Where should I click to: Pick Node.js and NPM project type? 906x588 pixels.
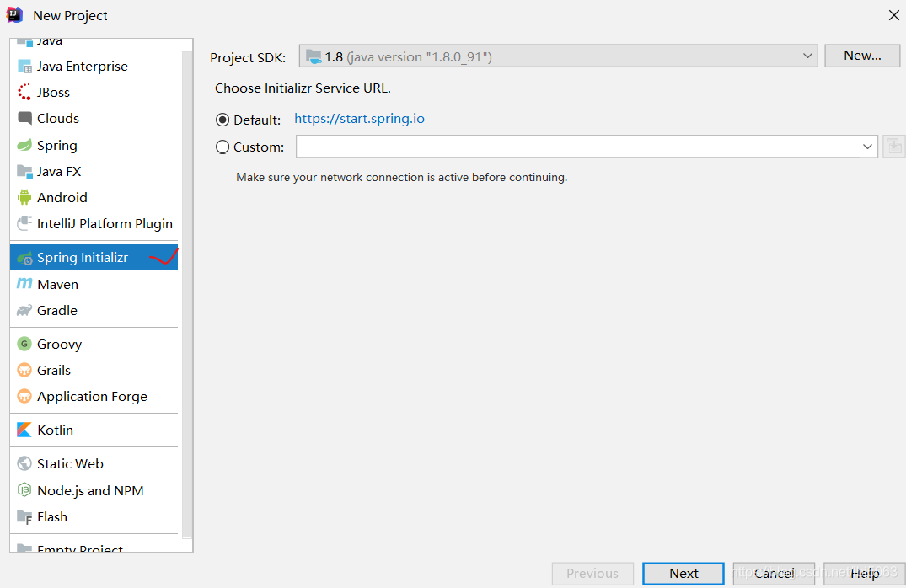point(94,491)
